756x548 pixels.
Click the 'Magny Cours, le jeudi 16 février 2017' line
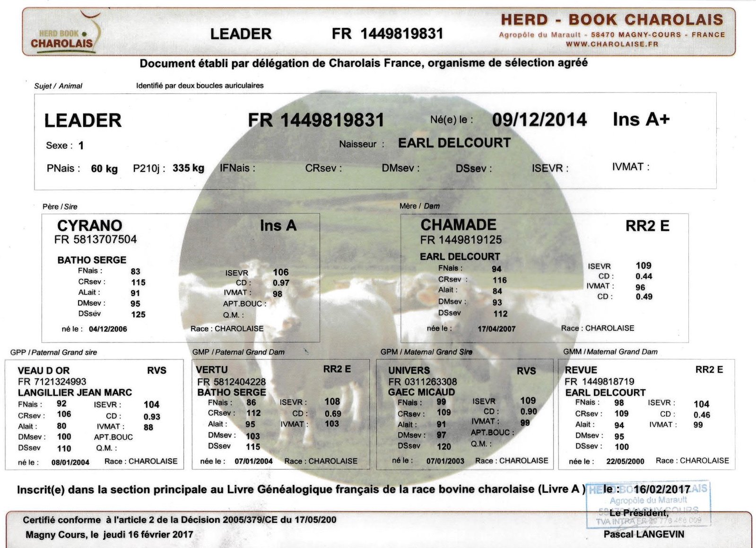coord(109,534)
